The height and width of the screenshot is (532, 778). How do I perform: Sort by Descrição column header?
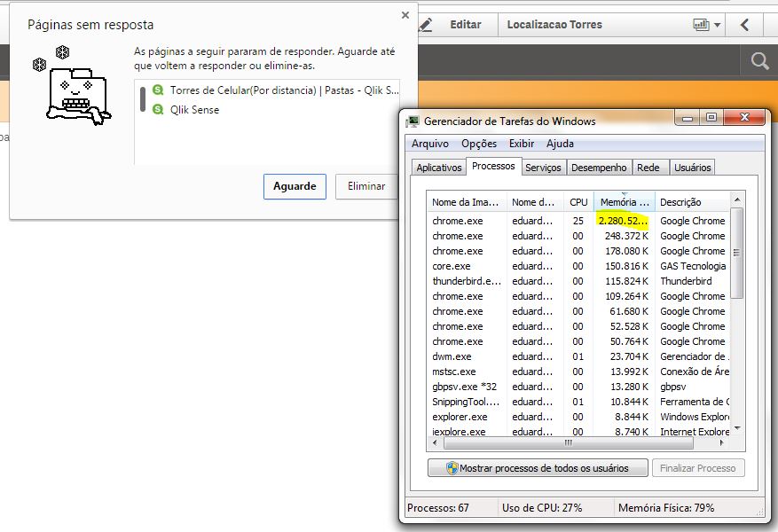692,202
